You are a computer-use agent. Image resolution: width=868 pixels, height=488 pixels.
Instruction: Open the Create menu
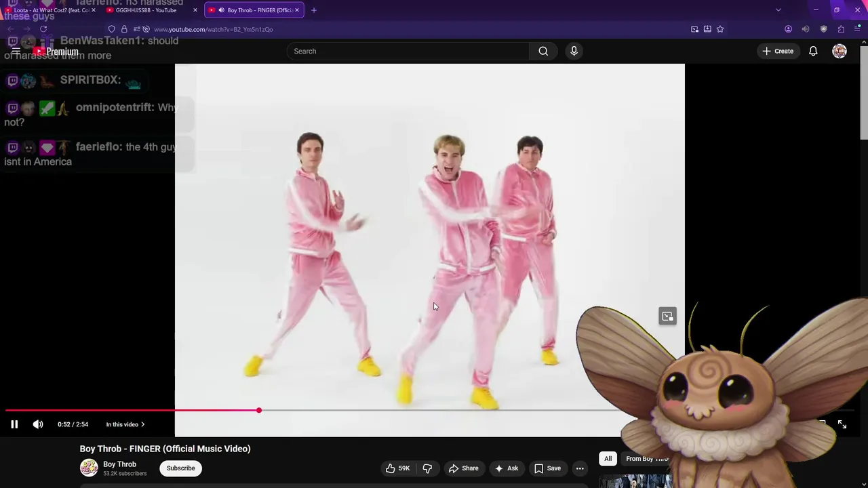778,51
